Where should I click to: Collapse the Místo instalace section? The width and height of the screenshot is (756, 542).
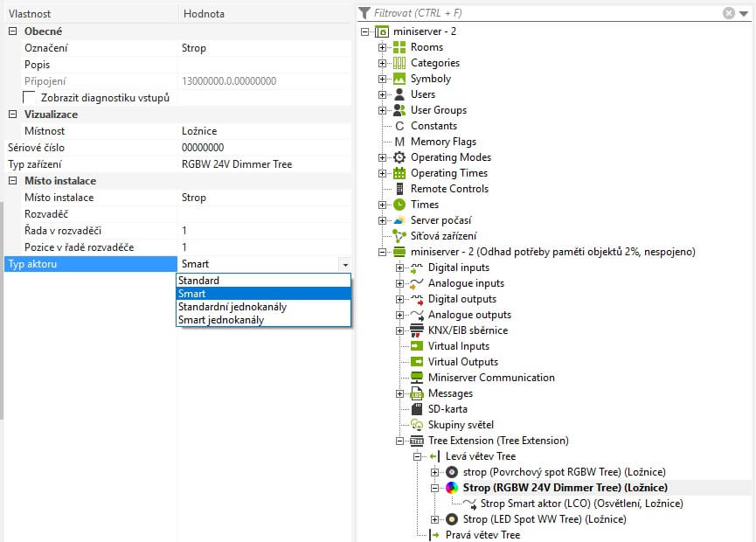(13, 181)
